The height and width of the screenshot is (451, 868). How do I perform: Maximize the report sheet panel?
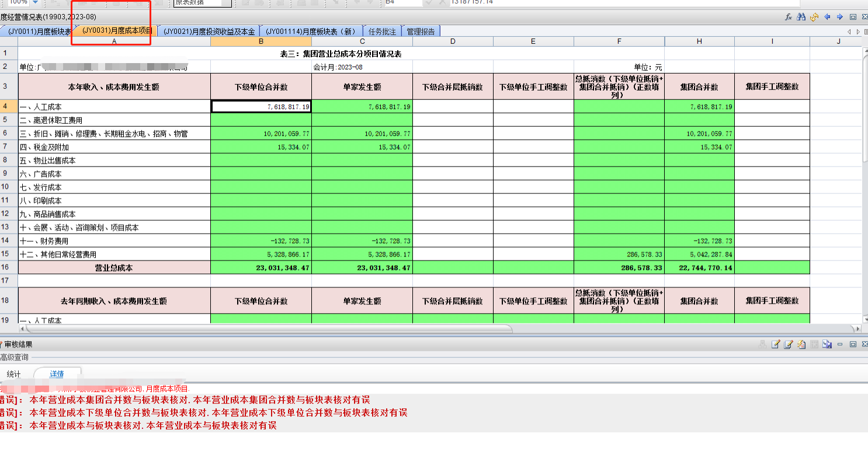point(853,17)
